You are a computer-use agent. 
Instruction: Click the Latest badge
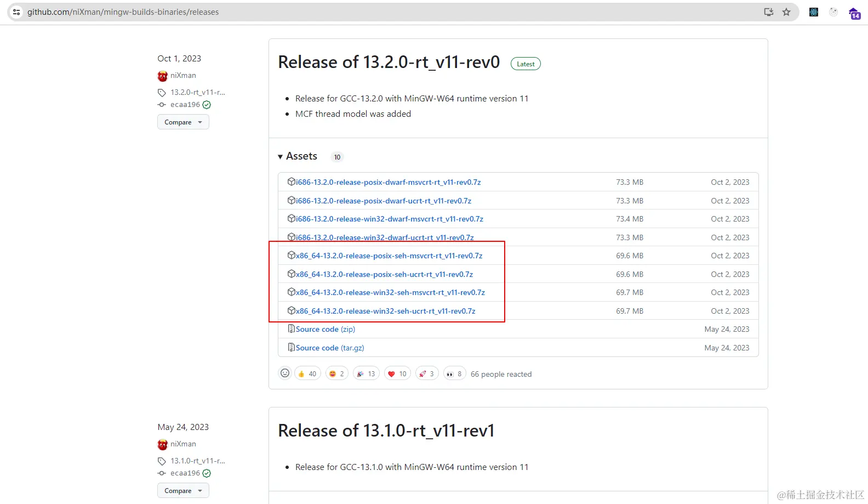click(526, 64)
